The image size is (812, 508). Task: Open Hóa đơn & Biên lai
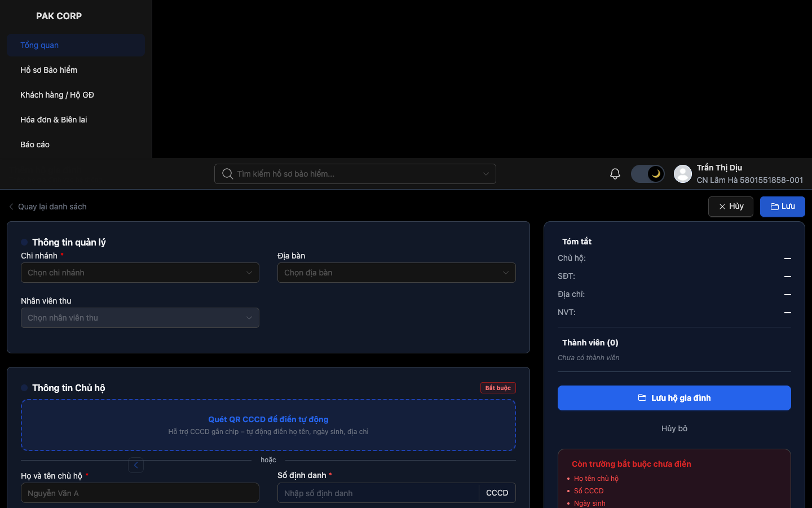coord(76,120)
